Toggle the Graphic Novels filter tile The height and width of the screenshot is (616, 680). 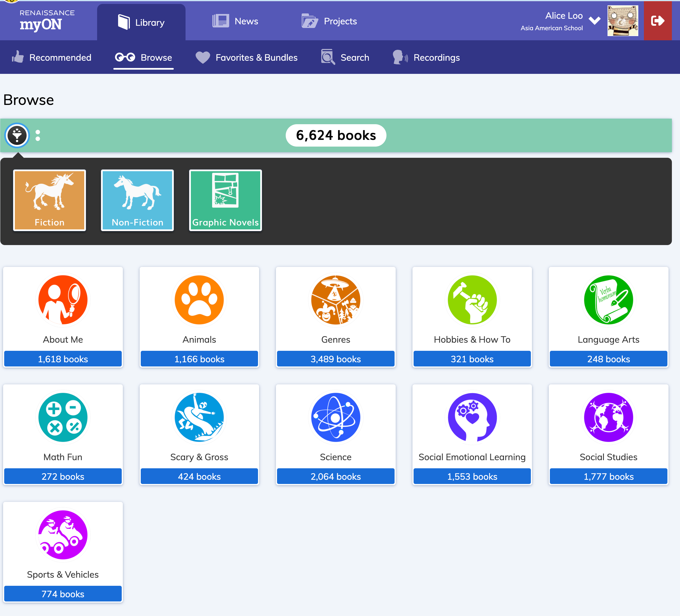click(225, 200)
